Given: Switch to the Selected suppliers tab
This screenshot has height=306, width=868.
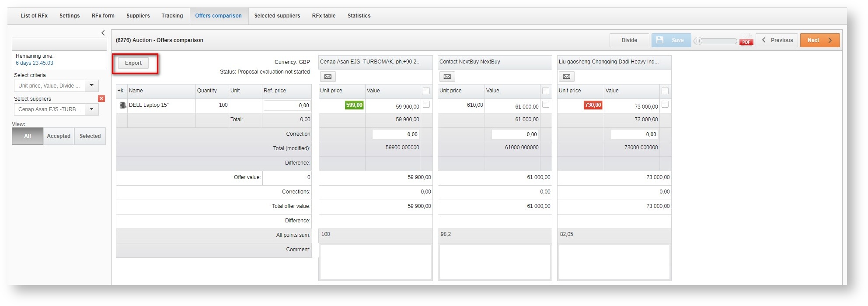Looking at the screenshot, I should pyautogui.click(x=277, y=16).
